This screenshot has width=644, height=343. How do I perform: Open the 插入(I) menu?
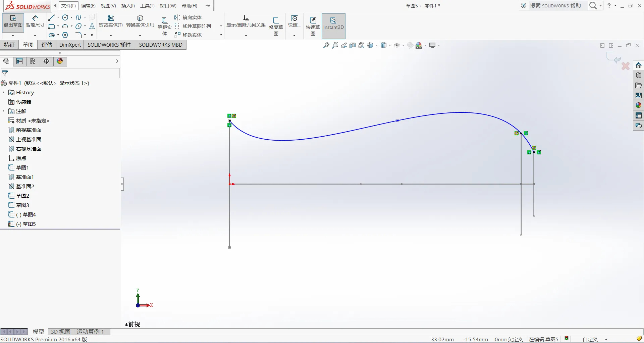pos(128,6)
